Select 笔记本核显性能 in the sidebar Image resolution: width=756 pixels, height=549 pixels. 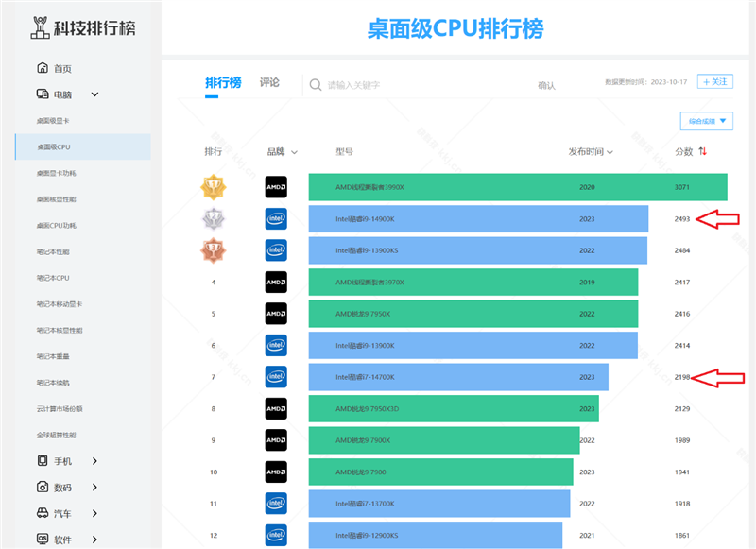tap(60, 330)
